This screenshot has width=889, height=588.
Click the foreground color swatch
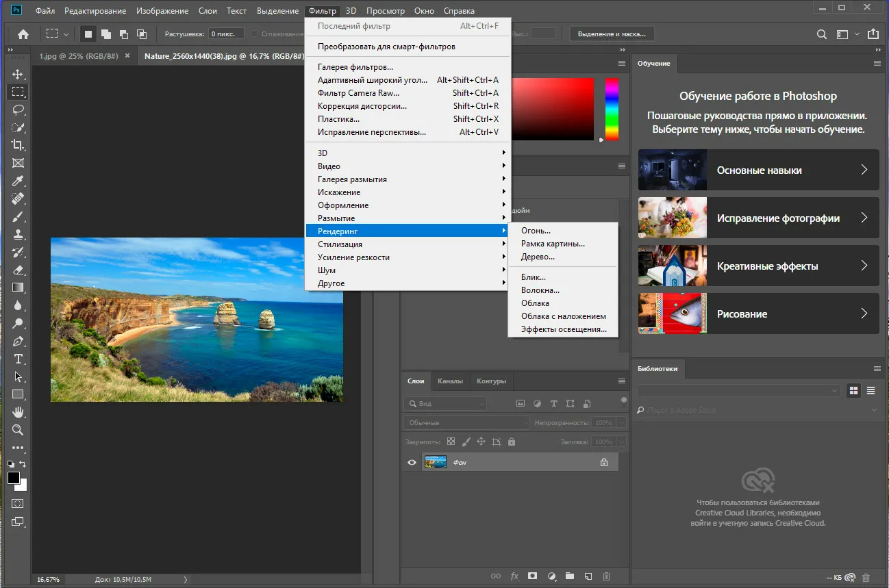pos(14,478)
